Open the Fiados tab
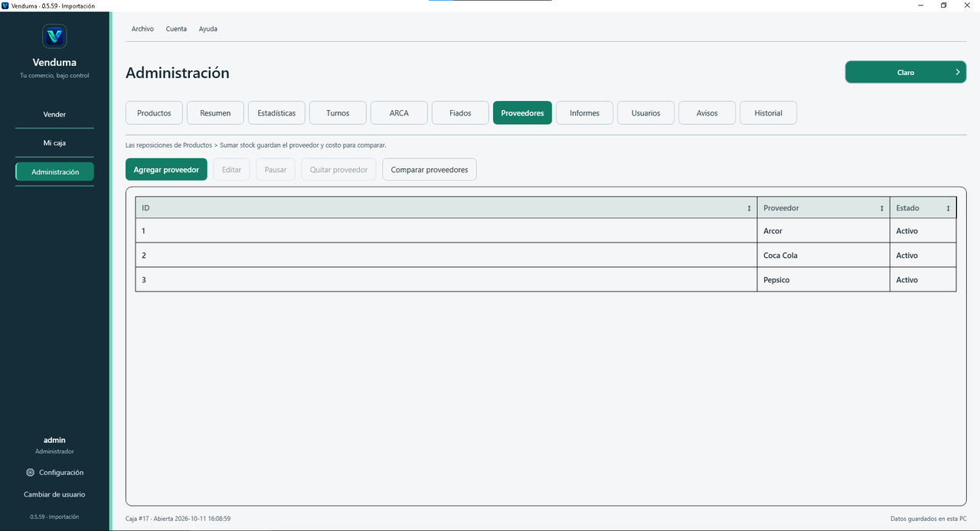 [x=460, y=112]
